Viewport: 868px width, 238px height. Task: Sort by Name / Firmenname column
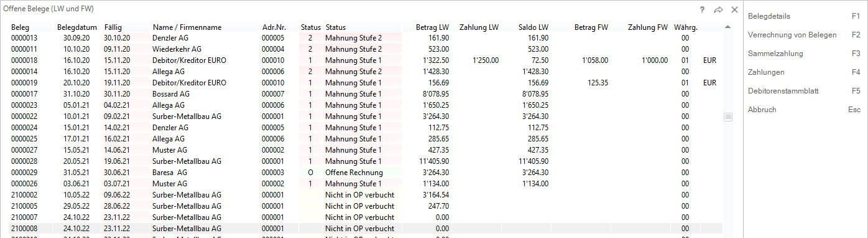tap(187, 27)
